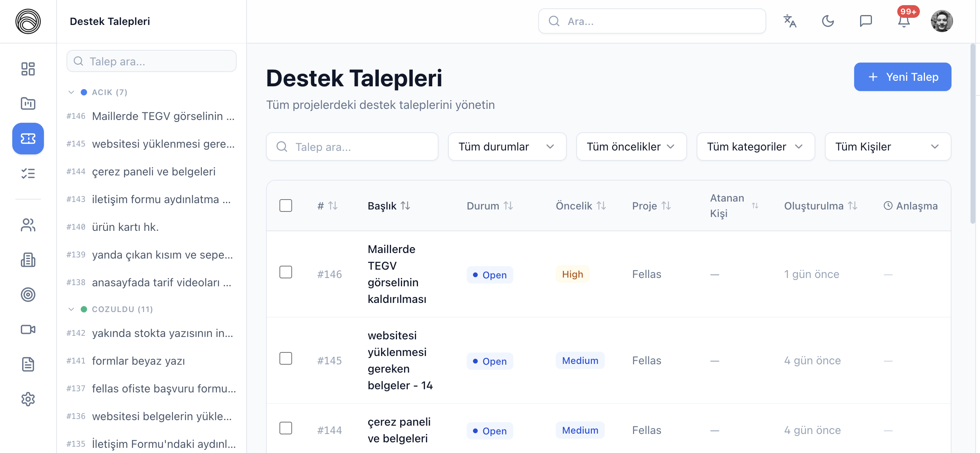The width and height of the screenshot is (980, 453).
Task: Open the dashboard grid icon in sidebar
Action: pos(28,69)
